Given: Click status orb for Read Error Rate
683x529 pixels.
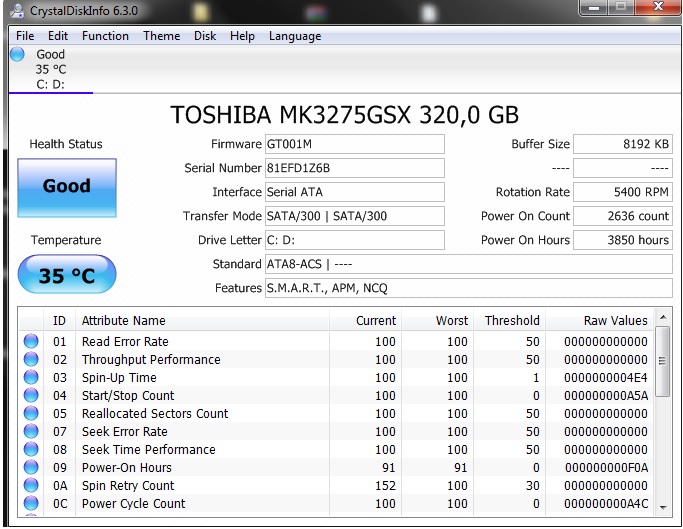Looking at the screenshot, I should 31,341.
